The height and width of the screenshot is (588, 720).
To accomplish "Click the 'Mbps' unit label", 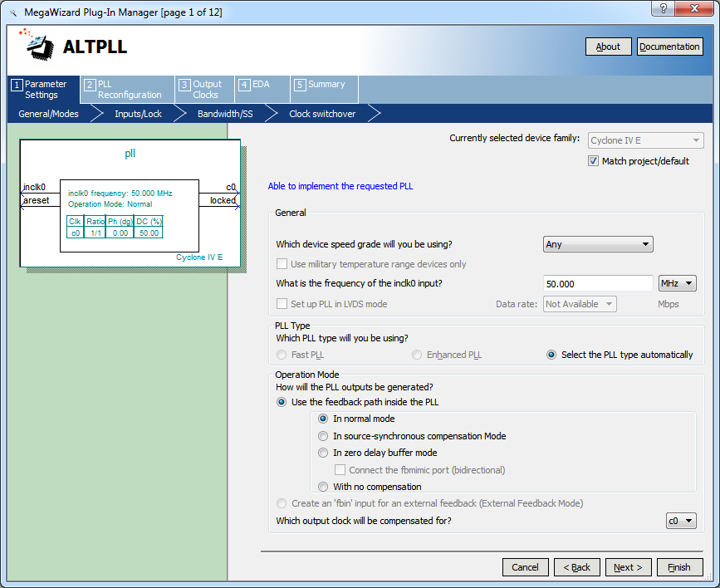I will [669, 304].
